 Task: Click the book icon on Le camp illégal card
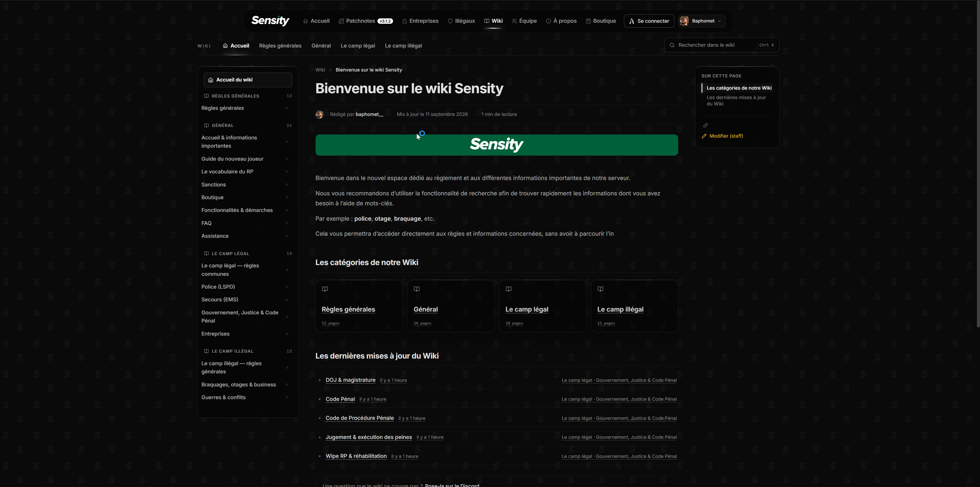600,289
